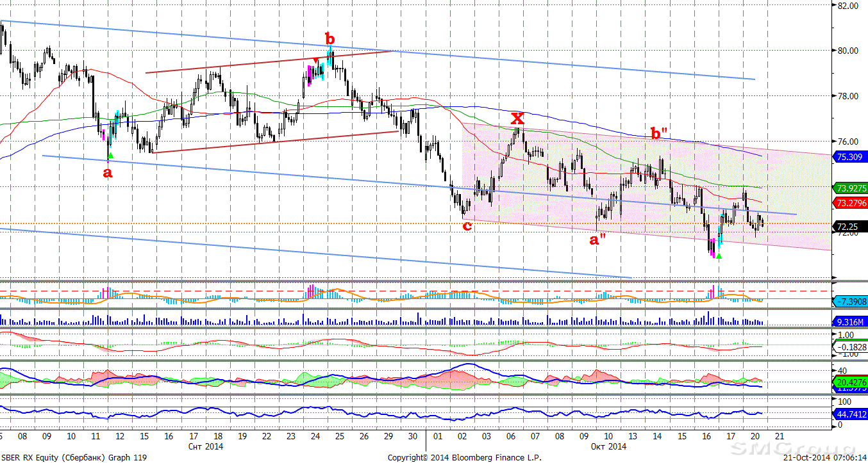The height and width of the screenshot is (463, 868).
Task: Click the green up-arrow marker near label a
Action: click(110, 156)
